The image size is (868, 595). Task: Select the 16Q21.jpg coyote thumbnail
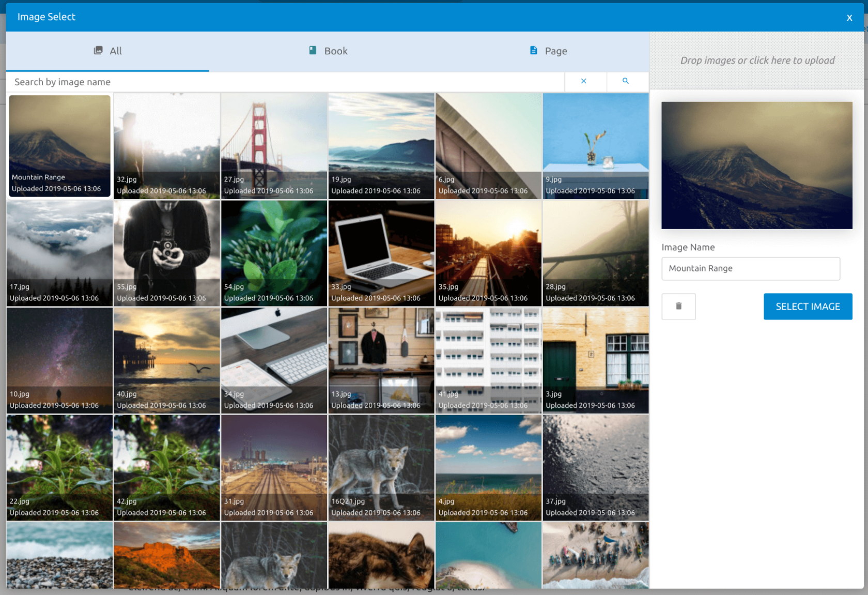coord(381,468)
